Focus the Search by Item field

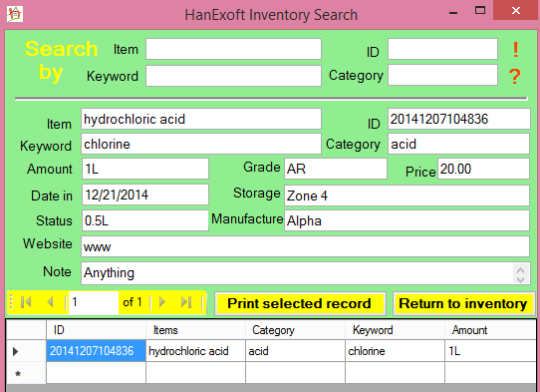[x=233, y=49]
